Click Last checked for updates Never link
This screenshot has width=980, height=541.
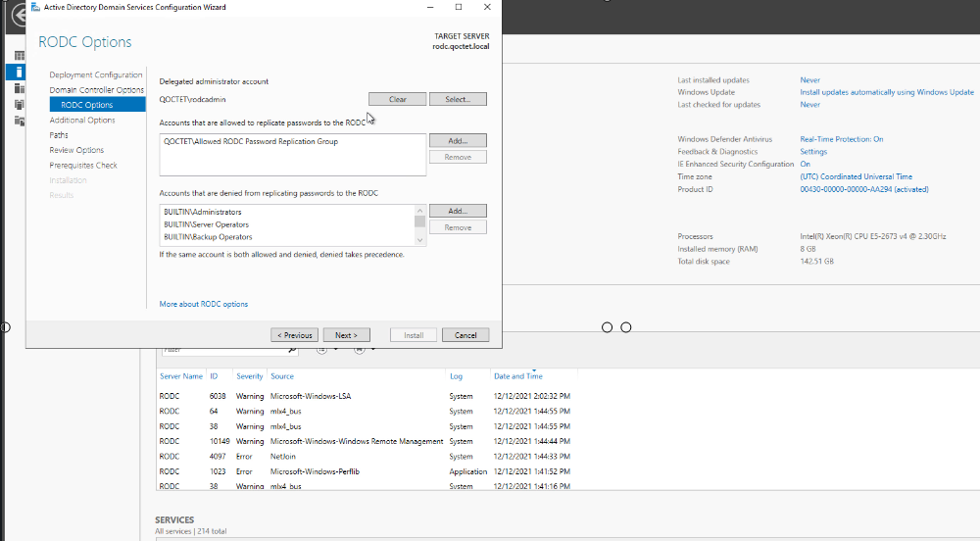click(810, 105)
